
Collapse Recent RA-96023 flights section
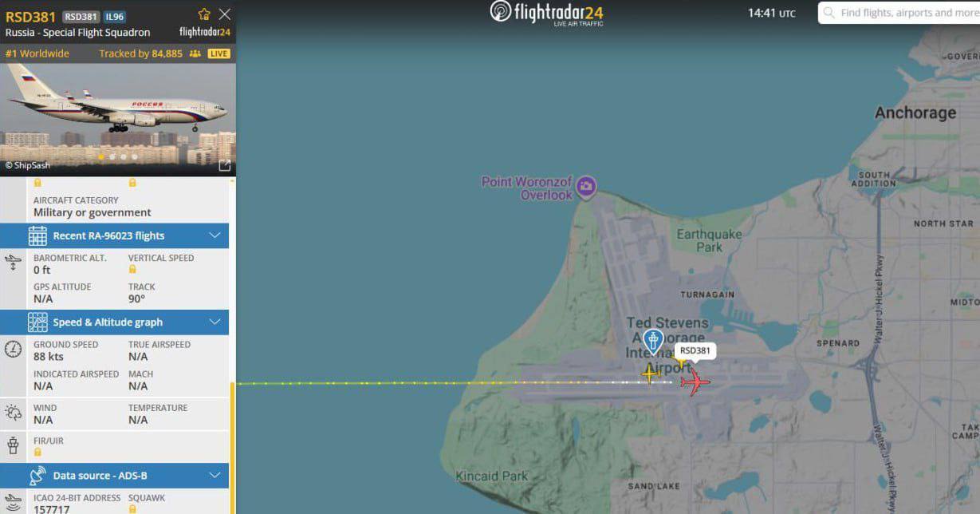click(x=214, y=235)
